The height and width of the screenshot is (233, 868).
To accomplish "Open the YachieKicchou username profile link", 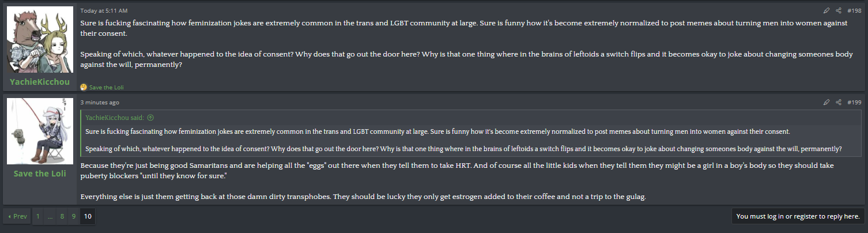I will point(40,82).
